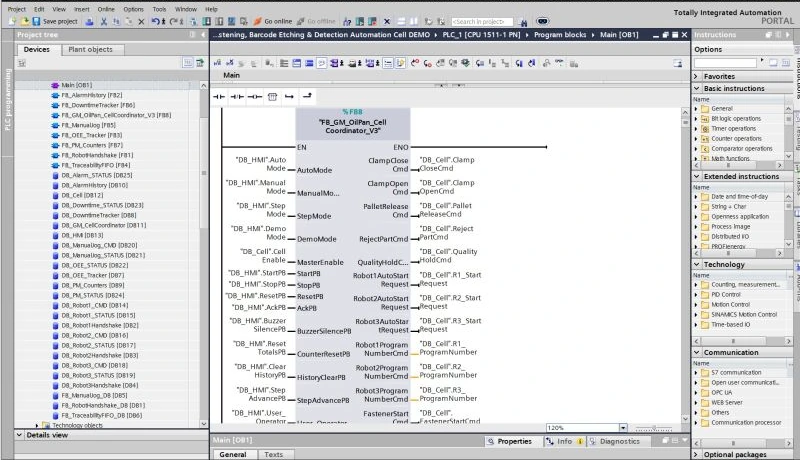Toggle instruction pane first view mode icon
The image size is (800, 460).
pyautogui.click(x=773, y=63)
